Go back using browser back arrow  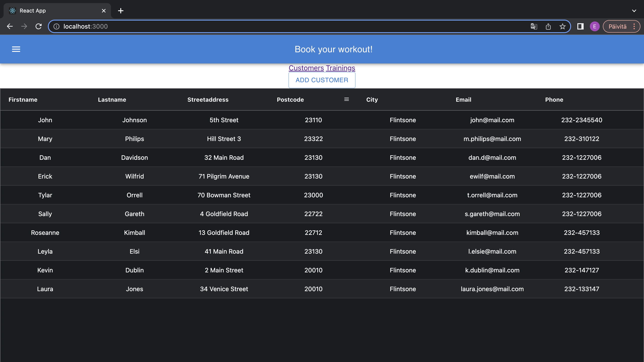(10, 27)
